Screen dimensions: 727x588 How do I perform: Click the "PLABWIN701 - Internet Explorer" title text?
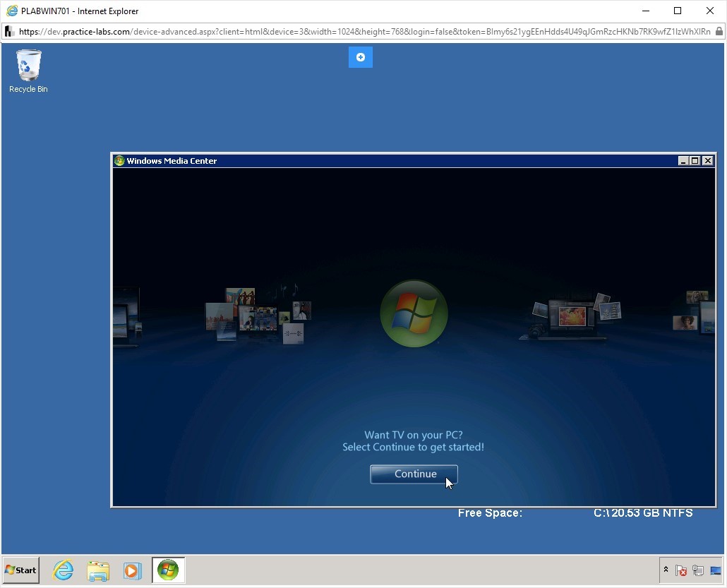[80, 11]
